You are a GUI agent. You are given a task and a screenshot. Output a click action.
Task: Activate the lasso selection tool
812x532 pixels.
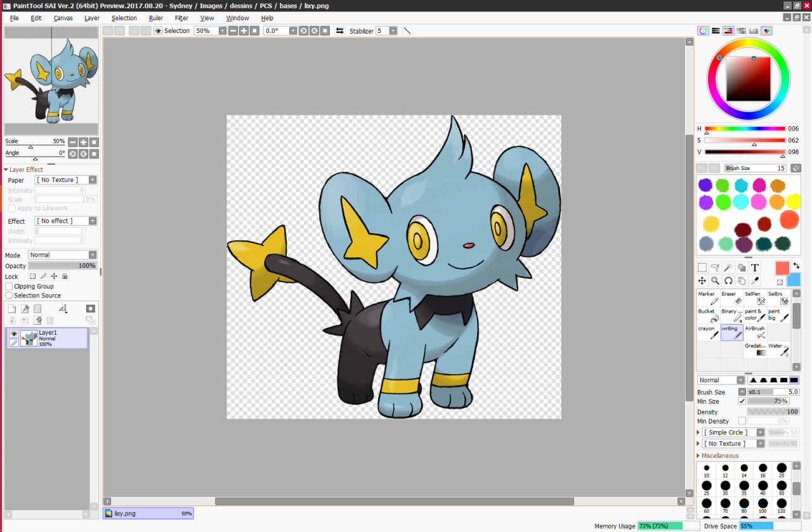coord(716,268)
